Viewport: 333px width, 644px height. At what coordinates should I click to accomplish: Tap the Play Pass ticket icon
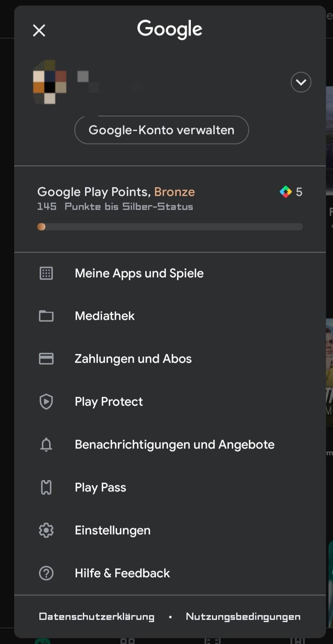tap(46, 488)
